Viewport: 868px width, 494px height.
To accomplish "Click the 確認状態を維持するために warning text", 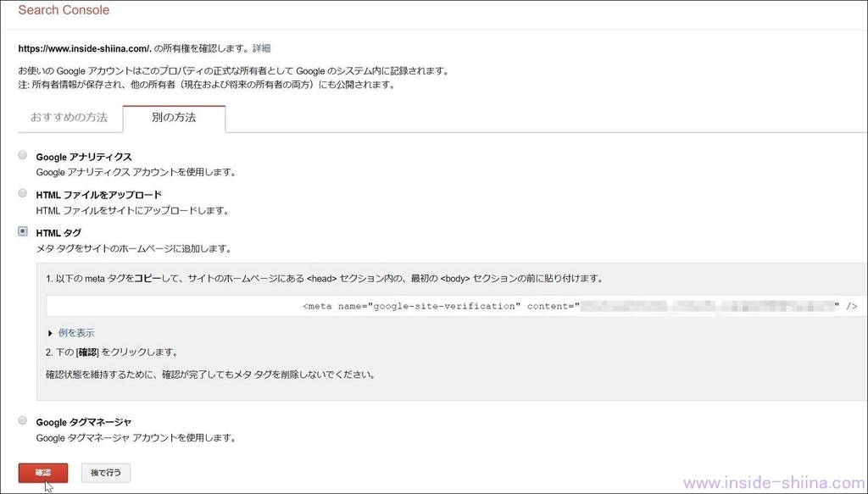I will [x=210, y=375].
